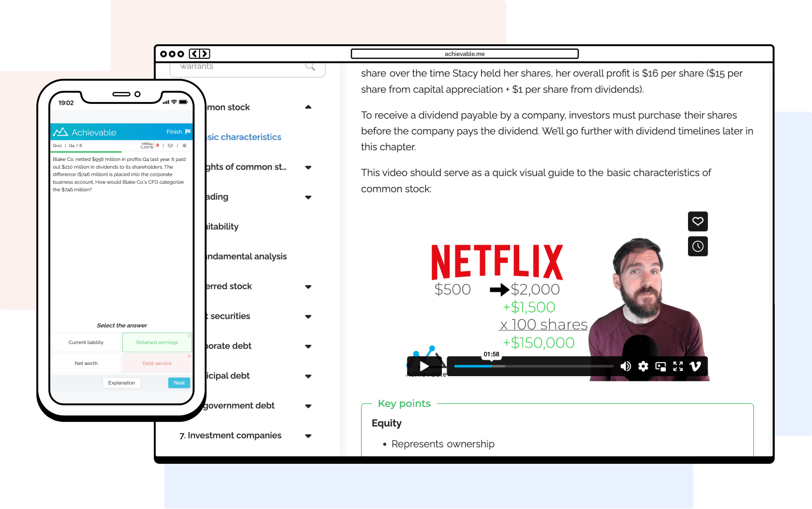Screen dimensions: 812x509
Task: Enter fullscreen mode on the video
Action: (678, 366)
